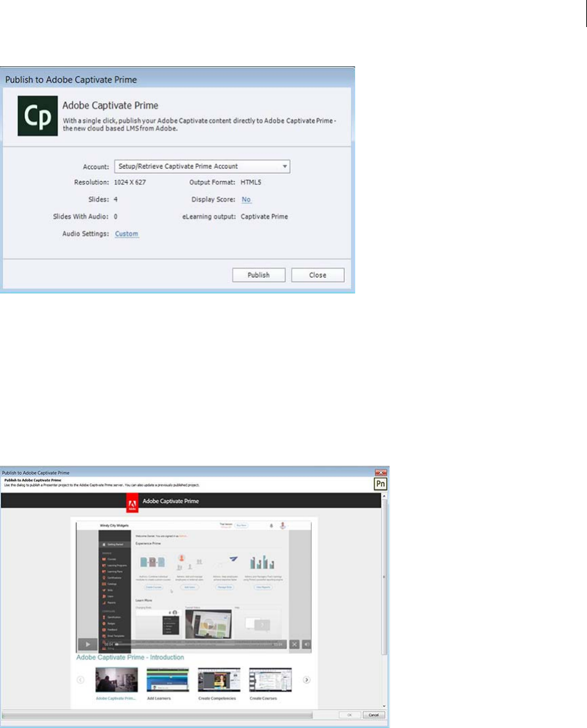Viewport: 587px width, 728px height.
Task: Click the Display Score No link
Action: point(246,199)
